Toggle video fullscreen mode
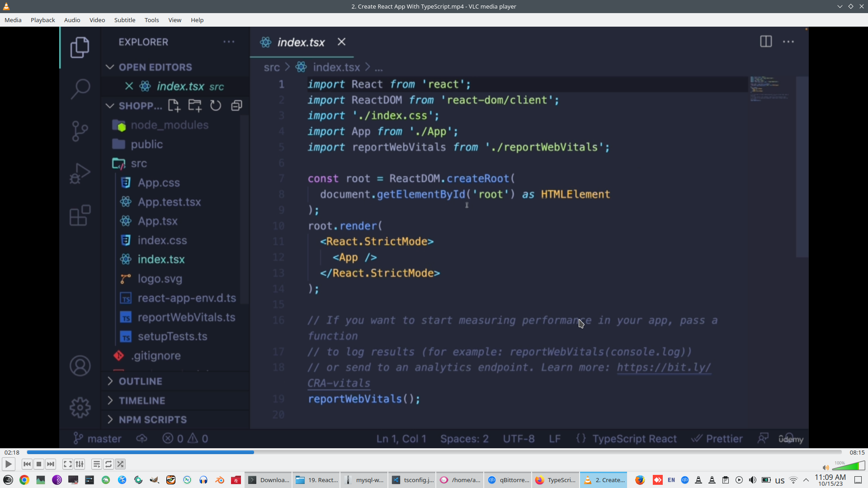The image size is (868, 488). coord(67,464)
